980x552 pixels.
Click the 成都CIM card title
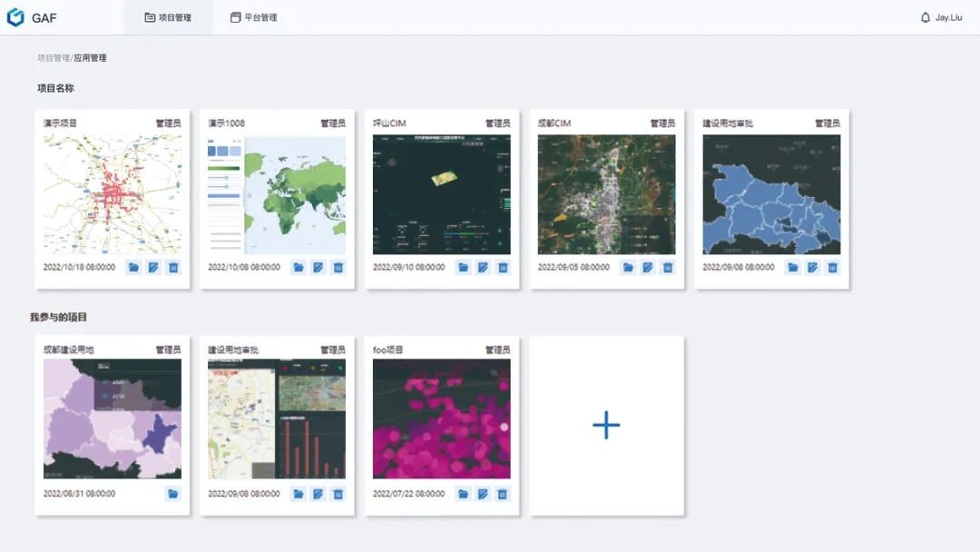(x=554, y=123)
